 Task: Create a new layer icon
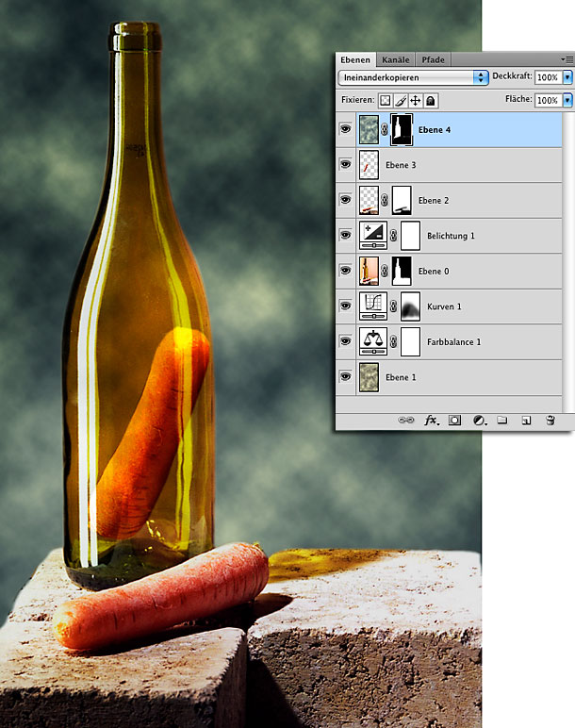point(526,421)
